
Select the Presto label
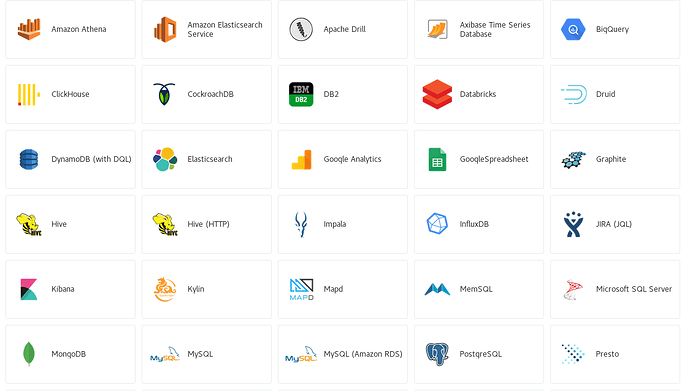[x=607, y=354]
